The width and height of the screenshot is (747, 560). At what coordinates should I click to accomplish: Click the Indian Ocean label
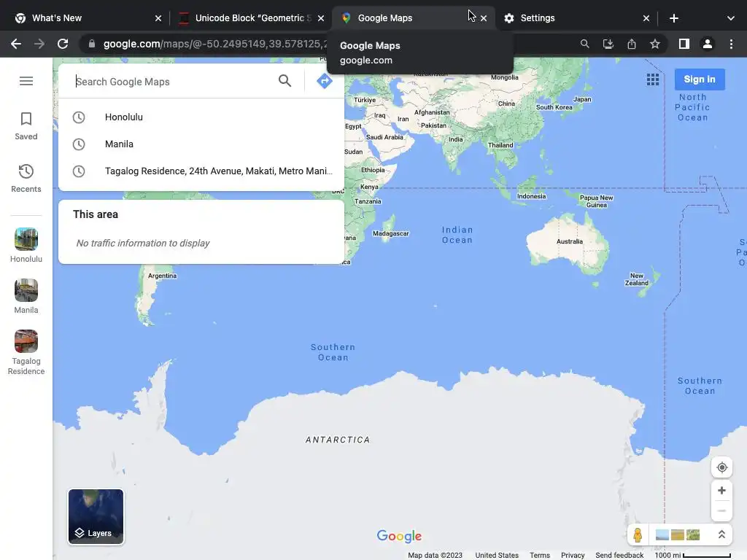(457, 235)
